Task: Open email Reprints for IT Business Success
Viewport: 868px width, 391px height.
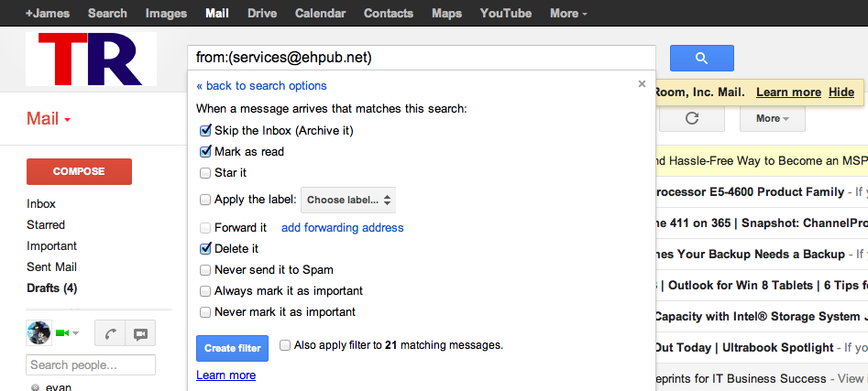Action: (x=761, y=378)
